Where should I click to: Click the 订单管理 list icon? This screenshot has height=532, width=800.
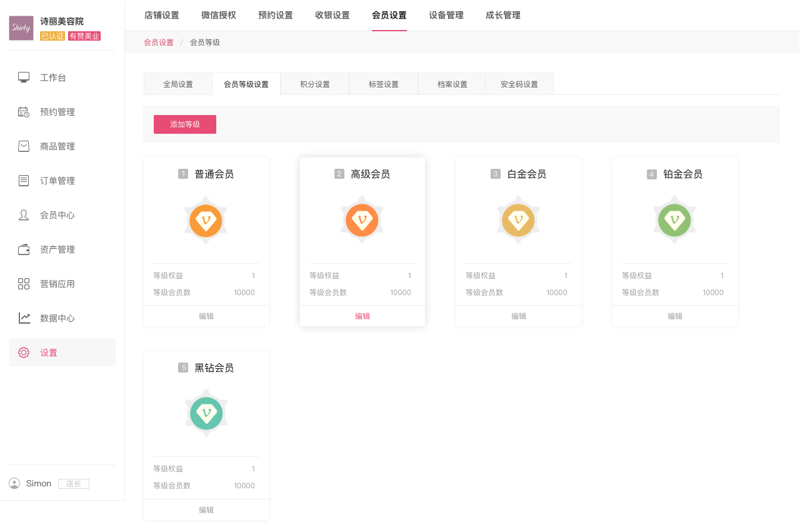click(x=24, y=181)
